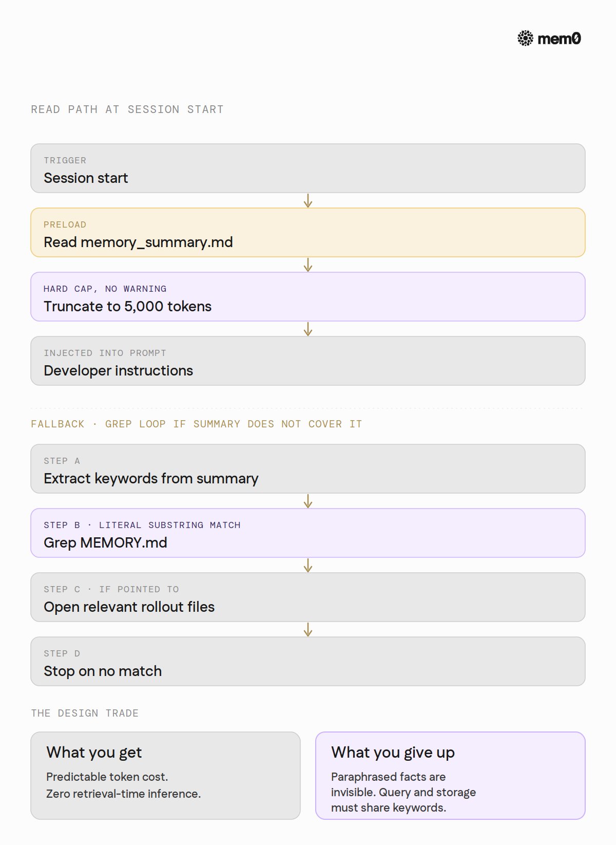Click the mem0 logo icon
616x845 pixels.
pyautogui.click(x=525, y=39)
